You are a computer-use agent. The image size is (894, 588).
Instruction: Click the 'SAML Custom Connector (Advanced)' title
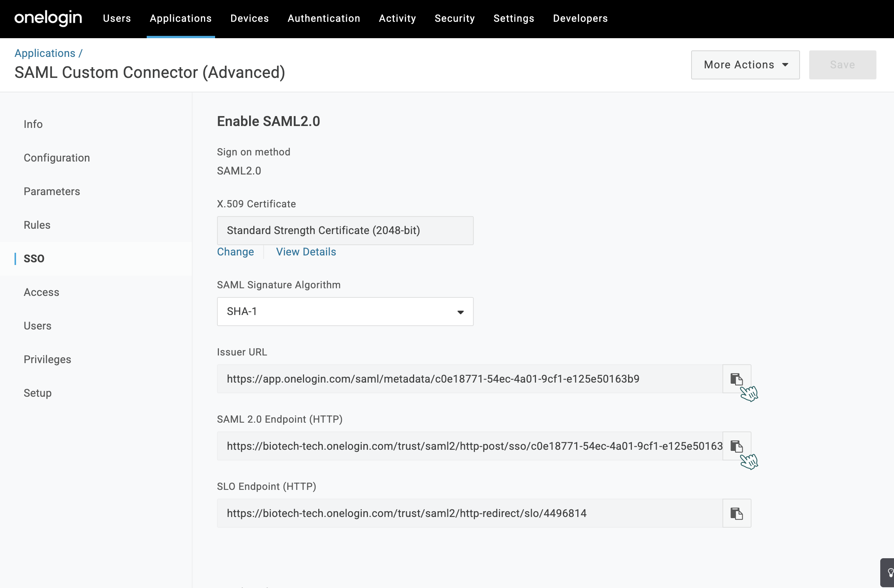(x=150, y=73)
